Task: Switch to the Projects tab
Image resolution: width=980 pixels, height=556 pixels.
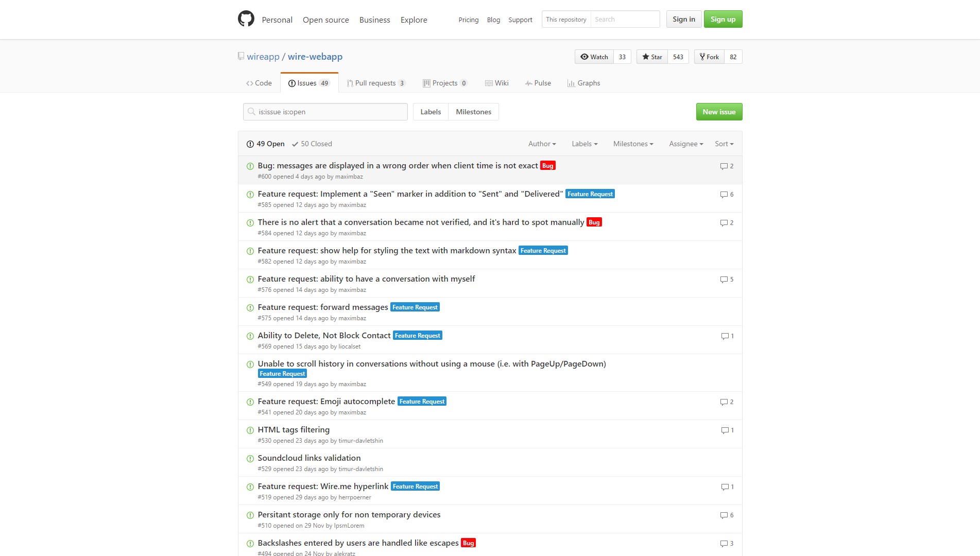Action: [x=445, y=83]
